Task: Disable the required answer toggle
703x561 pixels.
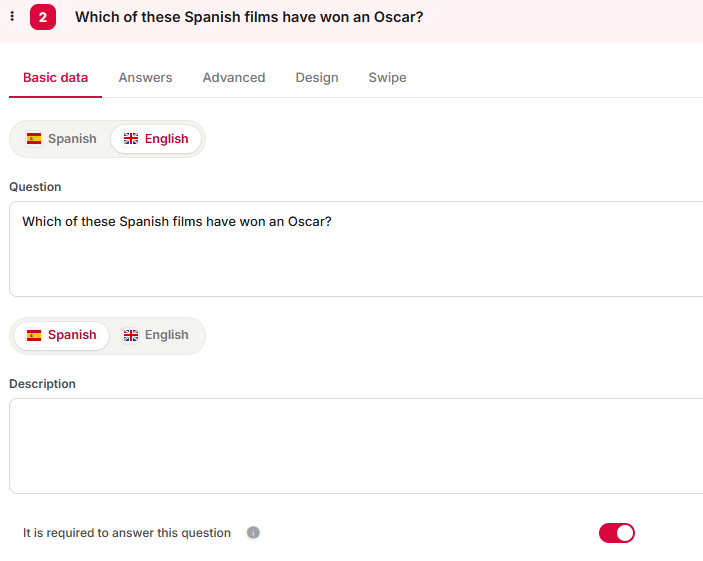Action: tap(616, 533)
